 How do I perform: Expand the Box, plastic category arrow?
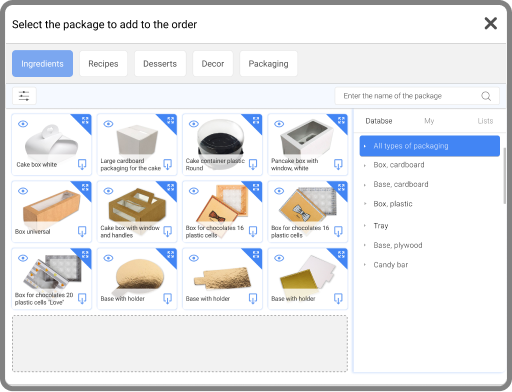pyautogui.click(x=365, y=204)
